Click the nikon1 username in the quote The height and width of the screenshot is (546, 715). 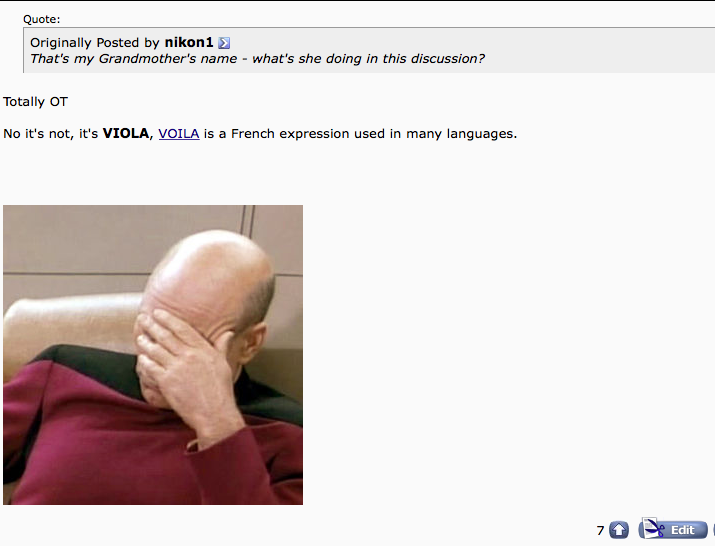click(189, 42)
